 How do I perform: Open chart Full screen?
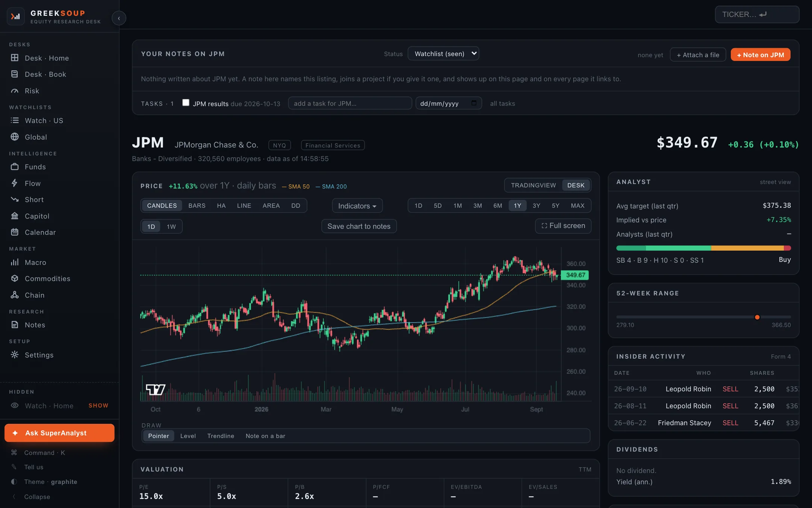(x=563, y=226)
